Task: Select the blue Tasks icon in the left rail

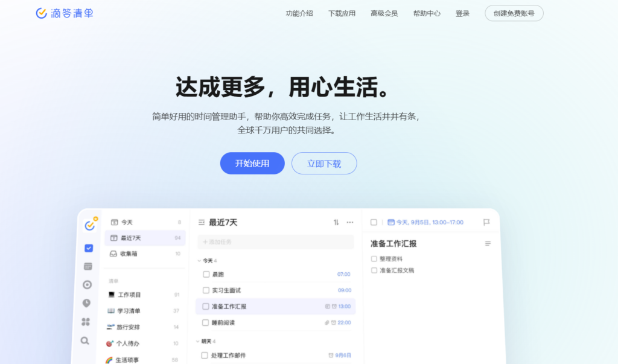Action: click(x=88, y=247)
